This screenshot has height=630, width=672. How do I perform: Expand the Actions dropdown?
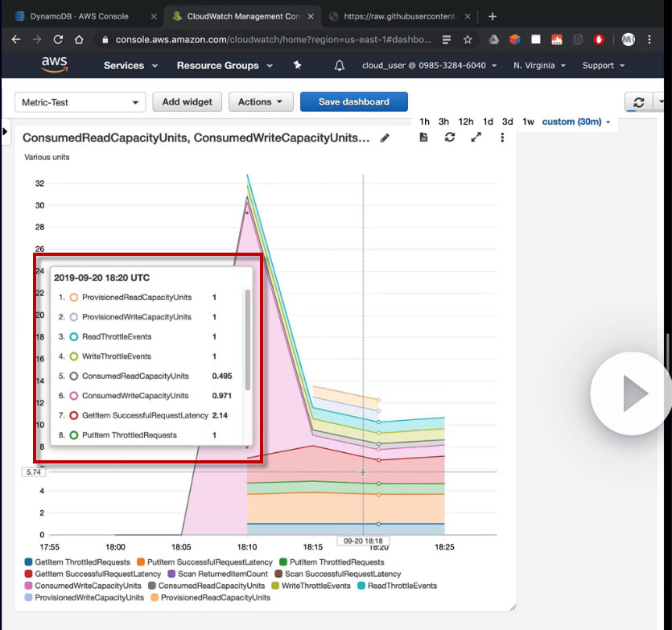point(261,102)
